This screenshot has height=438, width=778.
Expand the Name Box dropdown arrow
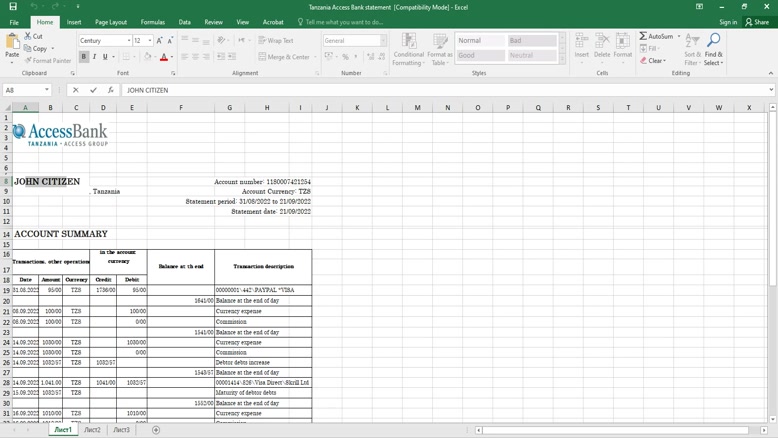[47, 90]
